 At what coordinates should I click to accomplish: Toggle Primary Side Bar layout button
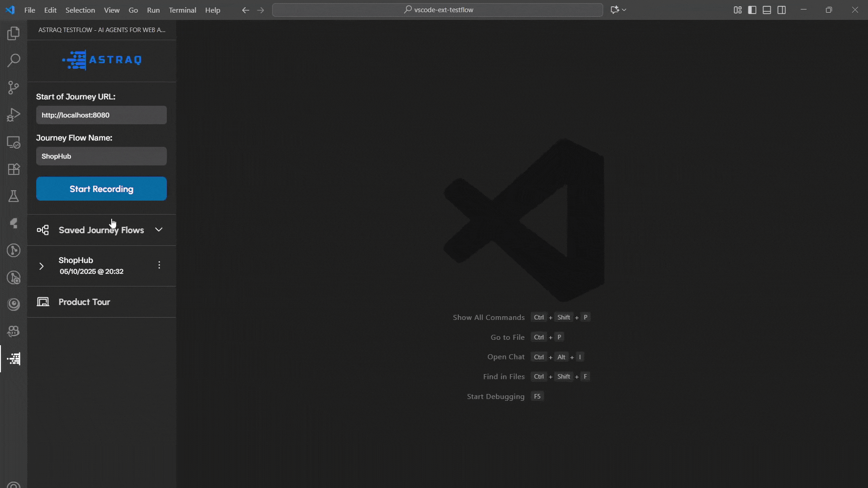point(752,10)
